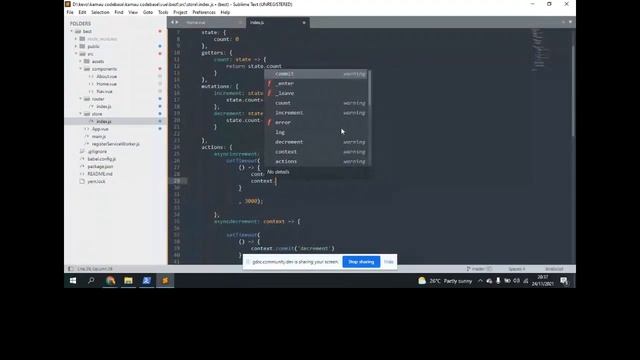Viewport: 640px width, 360px height.
Task: Choose the commit autocomplete suggestion
Action: pyautogui.click(x=317, y=74)
